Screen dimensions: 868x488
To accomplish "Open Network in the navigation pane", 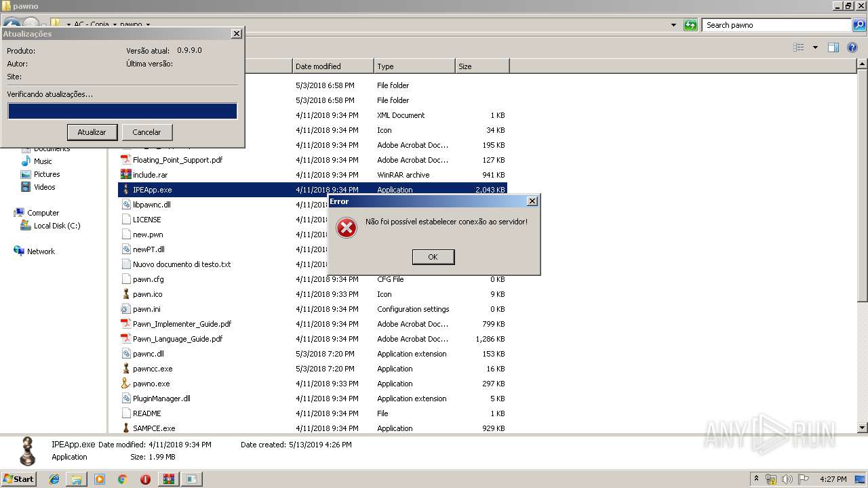I will point(41,251).
